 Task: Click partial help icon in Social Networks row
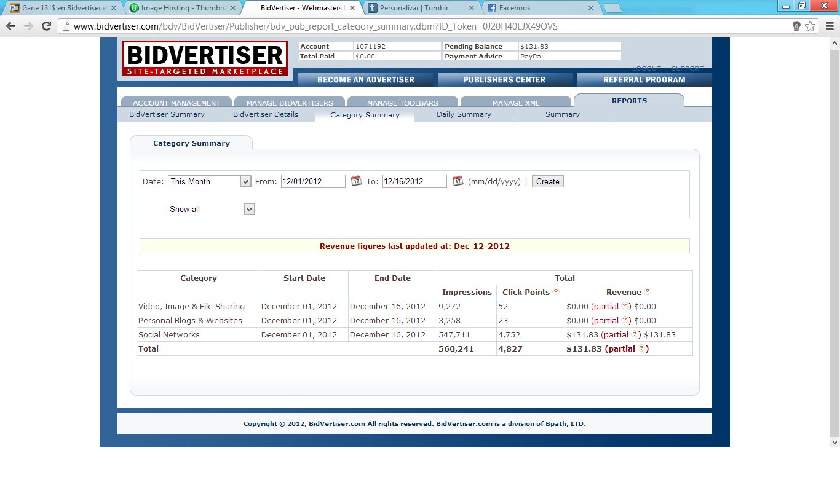635,334
